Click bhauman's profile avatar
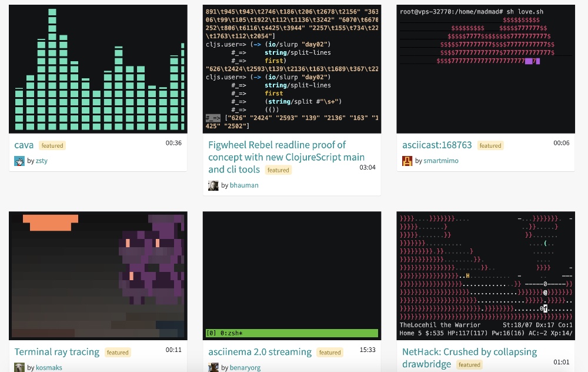Viewport: 588px width, 372px height. click(213, 185)
